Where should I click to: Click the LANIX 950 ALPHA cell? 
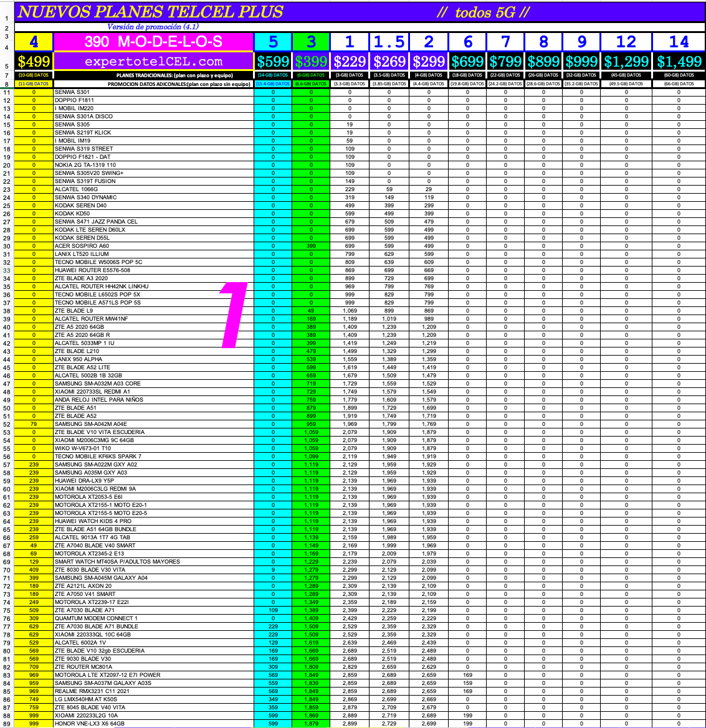153,359
